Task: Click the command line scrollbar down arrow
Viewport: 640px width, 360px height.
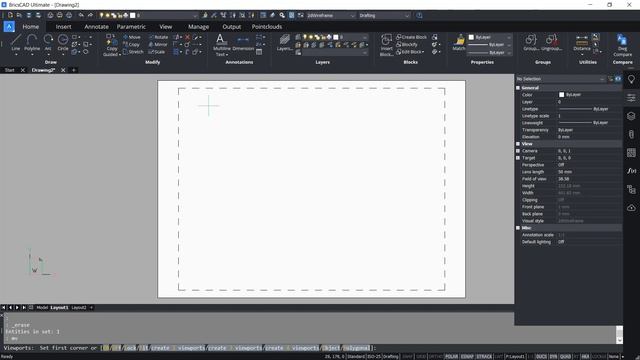Action: [x=620, y=340]
